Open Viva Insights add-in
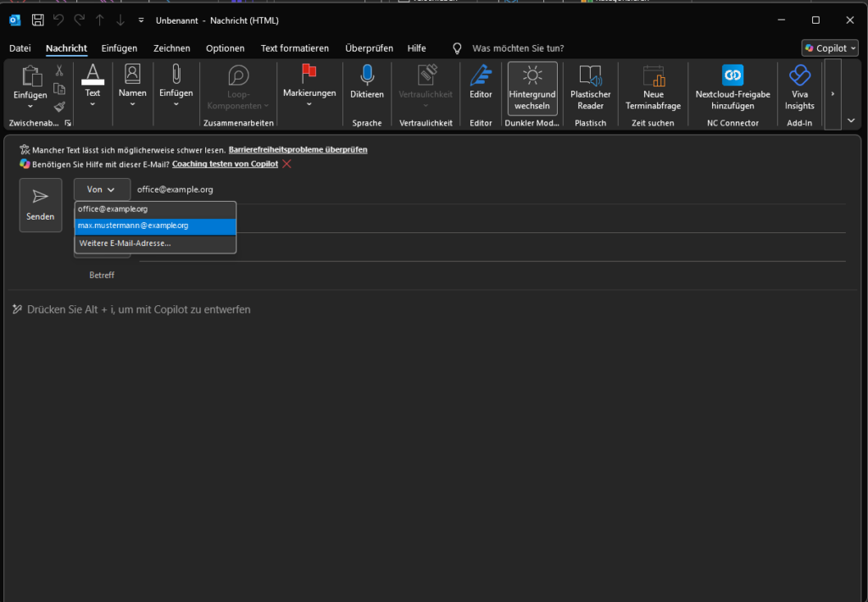 tap(799, 87)
